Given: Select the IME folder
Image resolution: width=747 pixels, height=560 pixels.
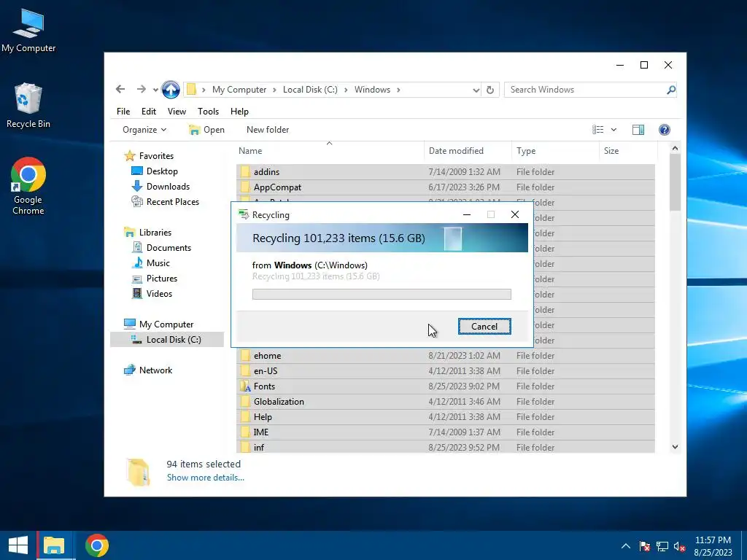Looking at the screenshot, I should [446, 432].
